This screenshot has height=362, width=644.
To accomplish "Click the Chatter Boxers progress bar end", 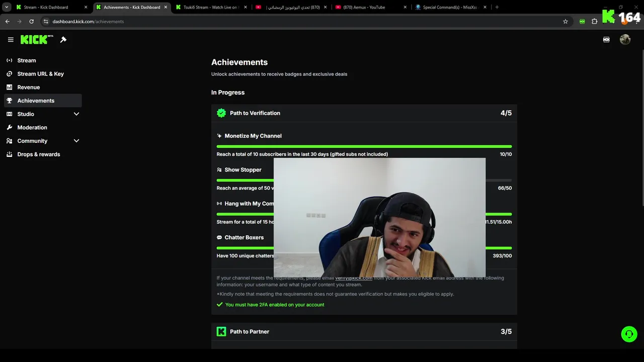I will (499, 248).
